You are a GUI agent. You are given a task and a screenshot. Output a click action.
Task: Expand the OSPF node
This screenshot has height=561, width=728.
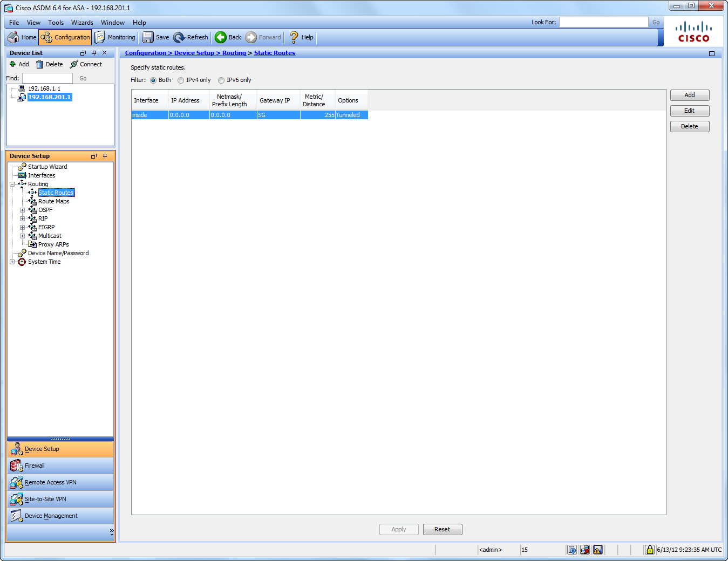point(22,210)
